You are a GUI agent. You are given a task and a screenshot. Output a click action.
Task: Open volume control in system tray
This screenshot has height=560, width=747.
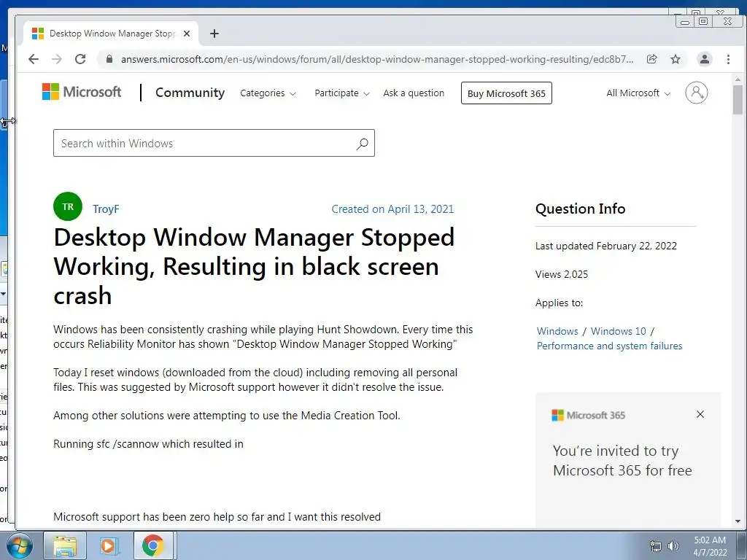[673, 546]
